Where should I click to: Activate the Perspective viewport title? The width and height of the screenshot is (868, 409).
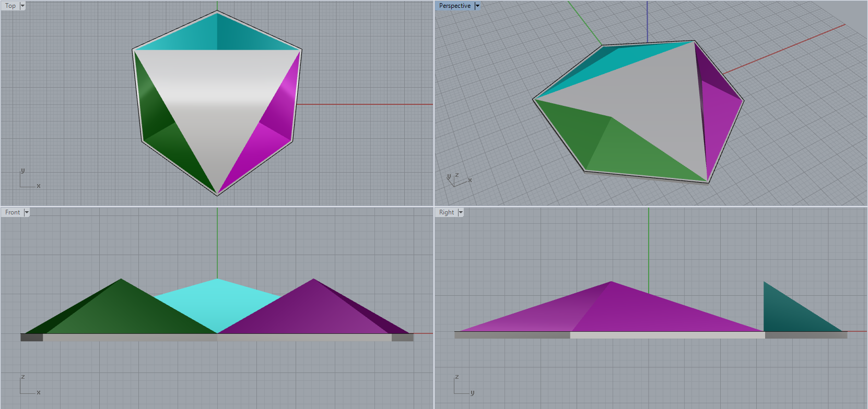pyautogui.click(x=454, y=6)
